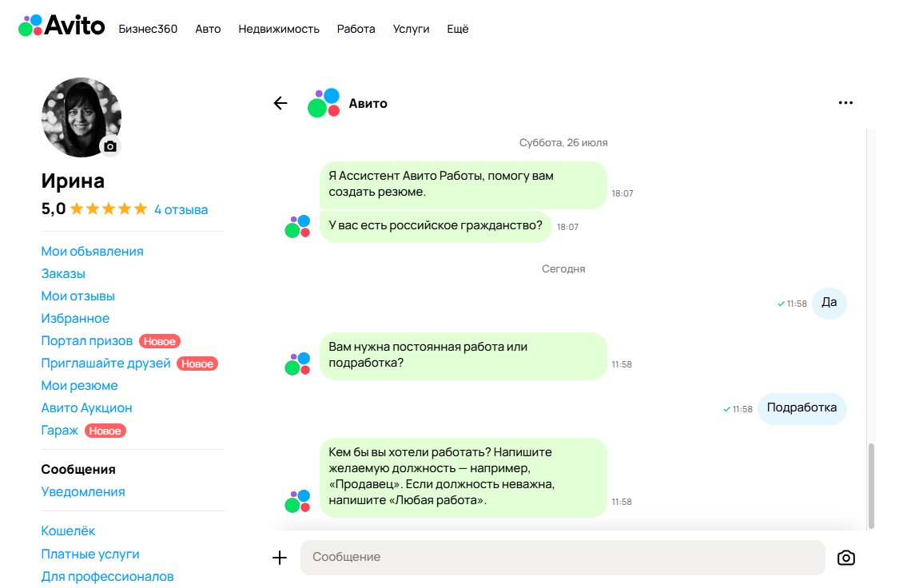Open the 4 отзыва reviews link
Viewport: 903px width, 588px height.
point(181,210)
